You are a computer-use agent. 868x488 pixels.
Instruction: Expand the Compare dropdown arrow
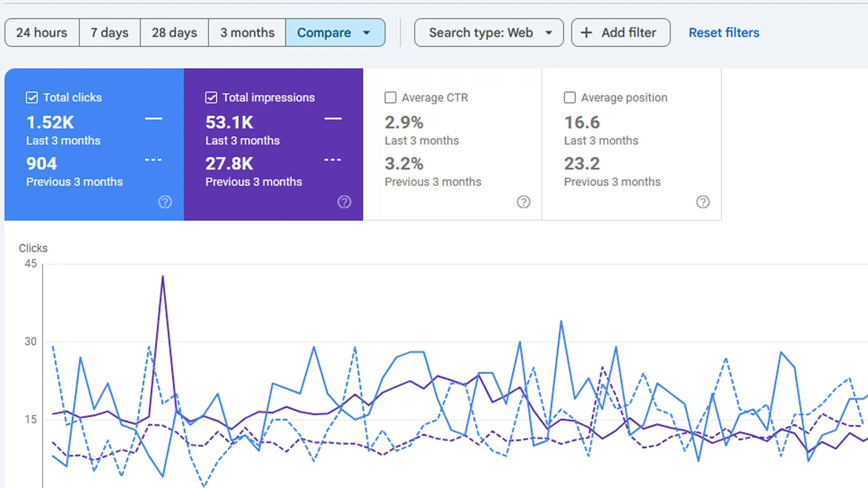[367, 33]
